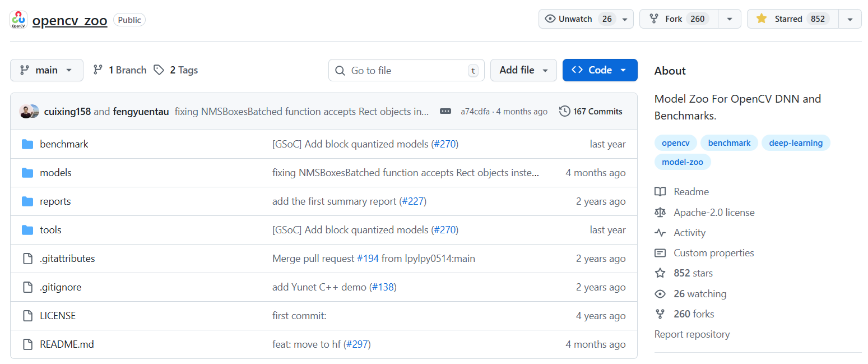Screen dimensions: 868x364
Task: Open the README.md file
Action: [67, 344]
